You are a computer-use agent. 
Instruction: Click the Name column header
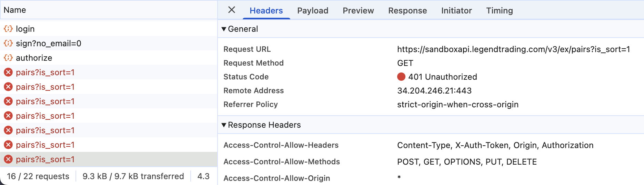pyautogui.click(x=15, y=10)
